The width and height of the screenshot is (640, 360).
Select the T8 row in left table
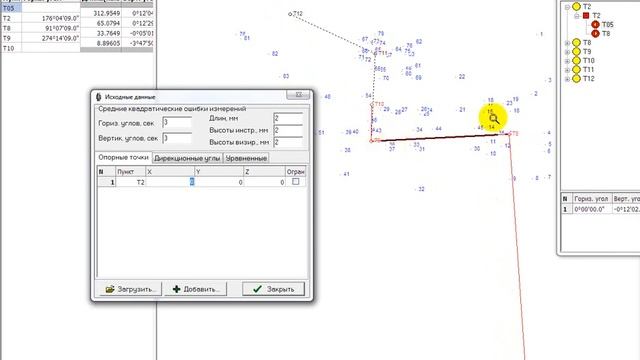point(11,28)
